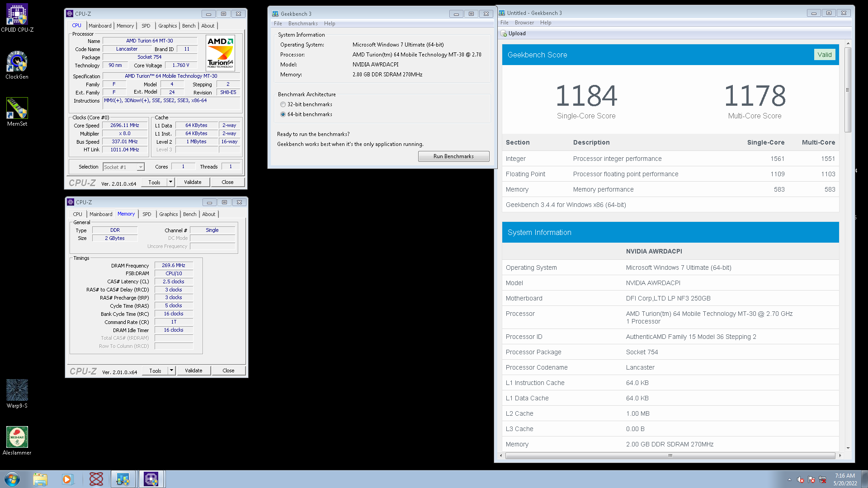Open the Warp9-S desktop icon
Screen dimensions: 868x488
(x=17, y=394)
